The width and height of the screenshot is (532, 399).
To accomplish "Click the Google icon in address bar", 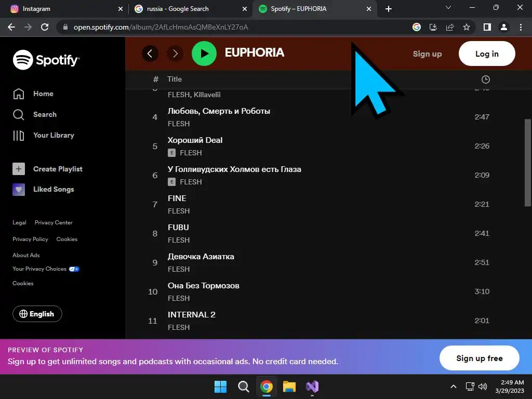I will (417, 27).
